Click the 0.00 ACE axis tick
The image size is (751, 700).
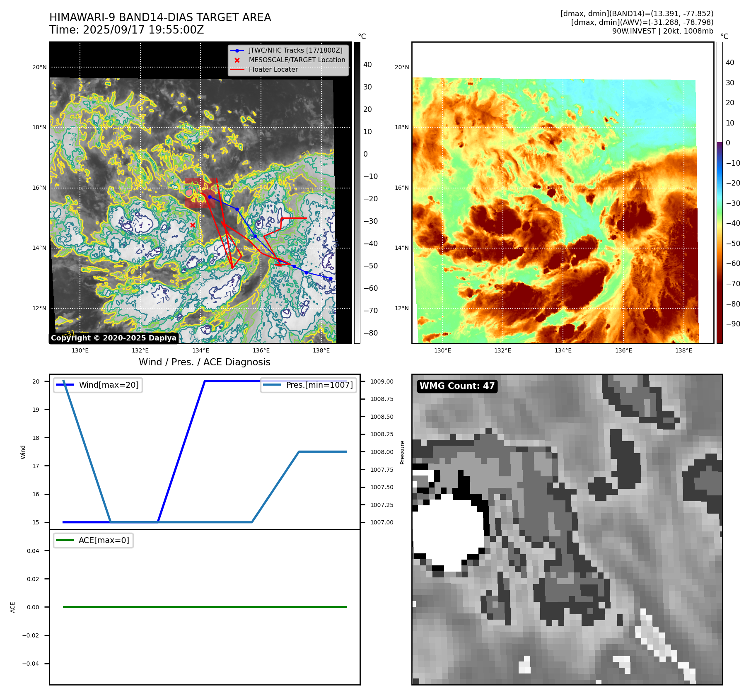pos(33,607)
